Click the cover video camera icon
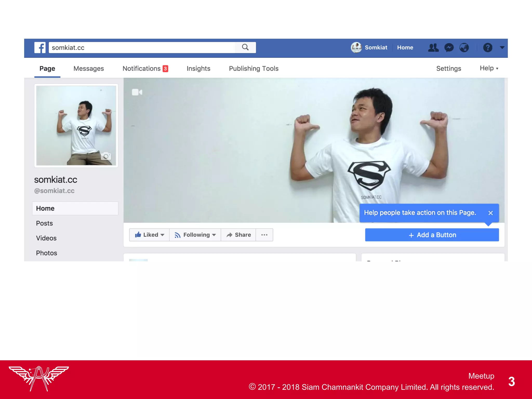 pyautogui.click(x=137, y=92)
